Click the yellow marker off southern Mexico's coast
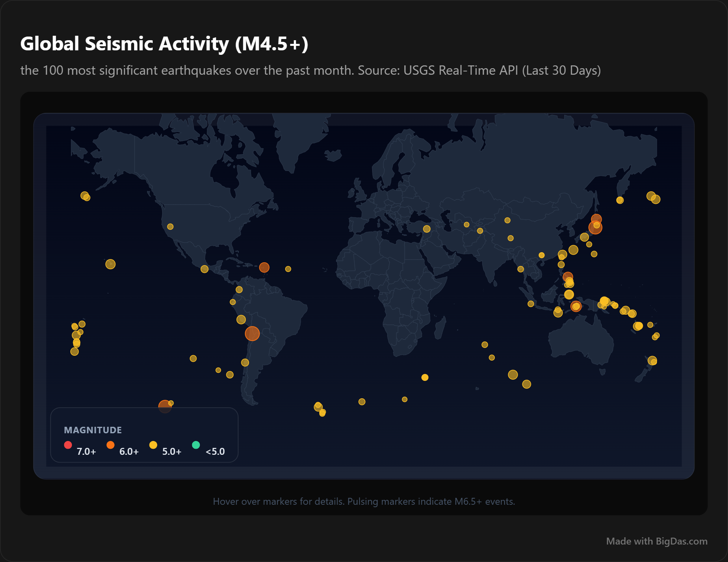Viewport: 728px width, 562px height. (x=204, y=269)
